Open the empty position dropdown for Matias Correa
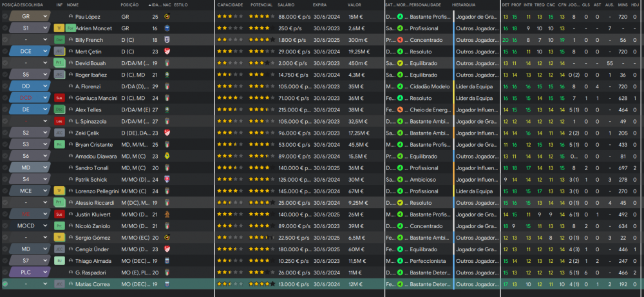 click(30, 284)
